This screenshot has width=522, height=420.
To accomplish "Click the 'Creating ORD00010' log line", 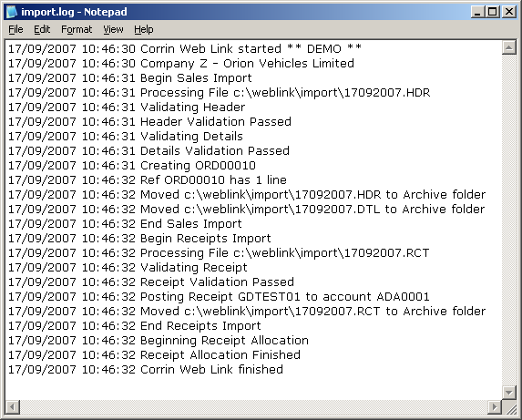I will [x=132, y=166].
